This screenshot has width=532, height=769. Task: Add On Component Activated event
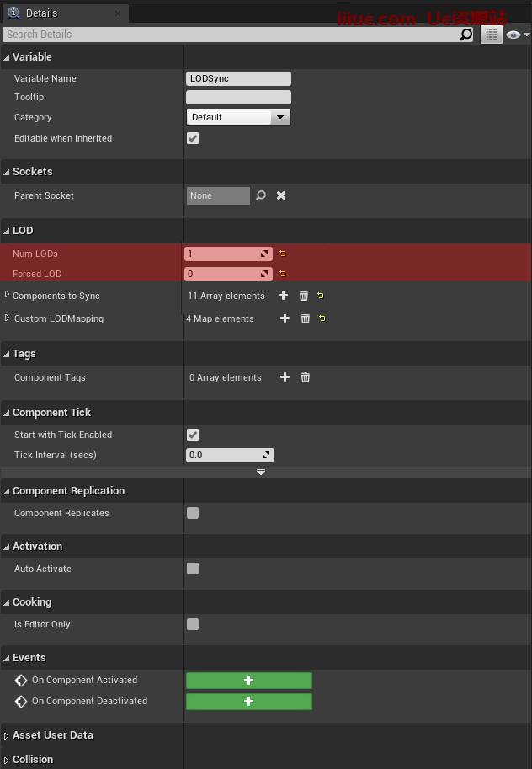(248, 681)
